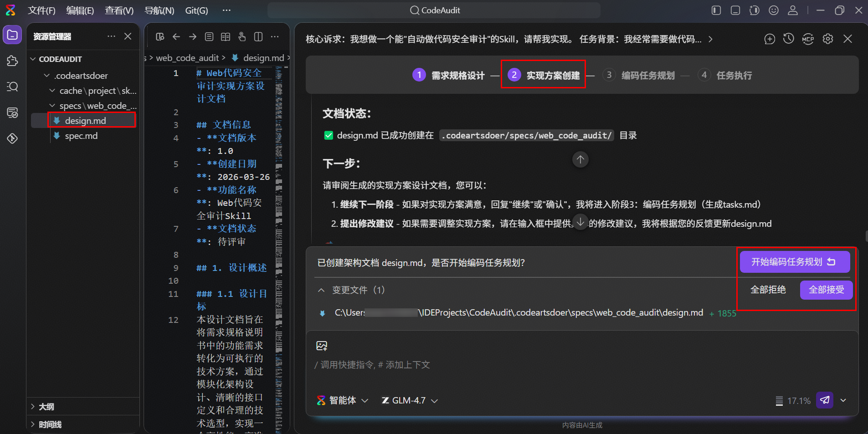Collapse the .codeartsdoer folder

coord(46,76)
